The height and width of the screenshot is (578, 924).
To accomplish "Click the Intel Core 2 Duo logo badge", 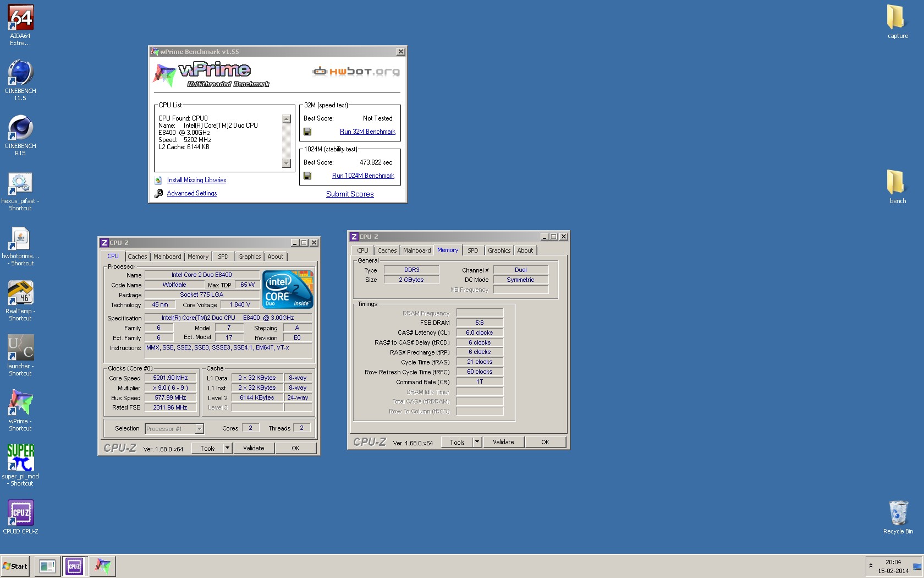I will pyautogui.click(x=288, y=289).
